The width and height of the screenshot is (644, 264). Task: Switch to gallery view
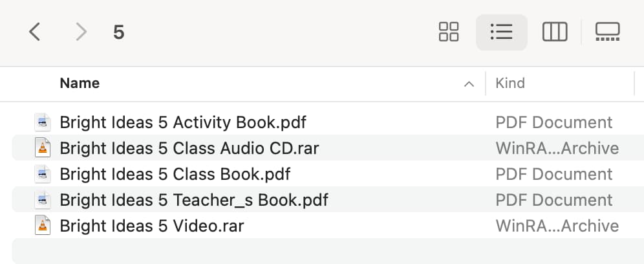point(607,32)
